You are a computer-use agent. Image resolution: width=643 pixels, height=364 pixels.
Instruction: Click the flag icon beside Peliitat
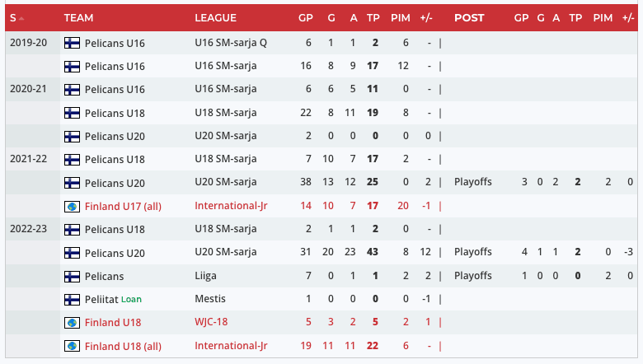[x=71, y=299]
